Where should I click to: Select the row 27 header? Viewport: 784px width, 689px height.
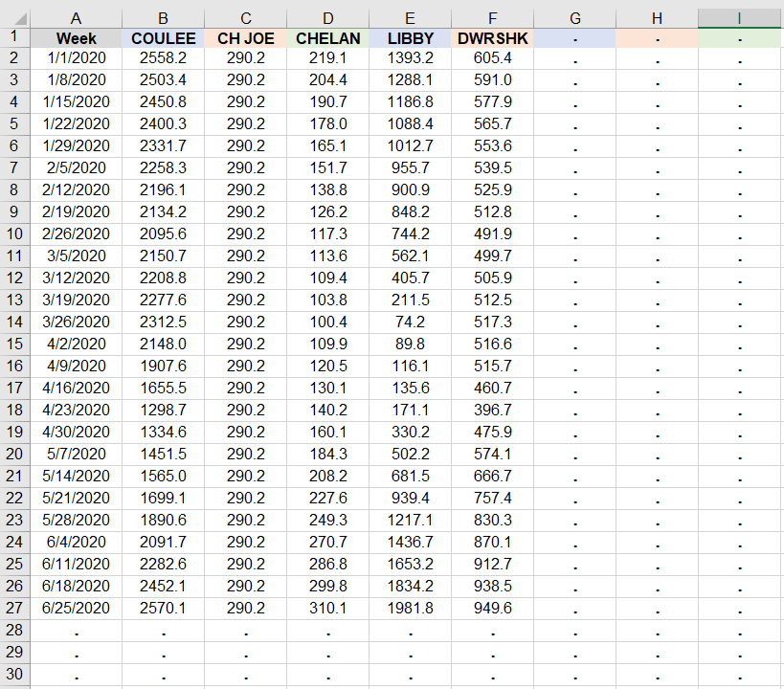click(x=14, y=608)
